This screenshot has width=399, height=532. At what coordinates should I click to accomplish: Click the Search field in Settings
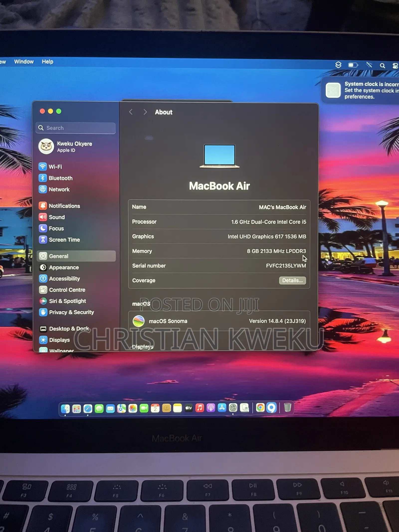click(x=76, y=128)
